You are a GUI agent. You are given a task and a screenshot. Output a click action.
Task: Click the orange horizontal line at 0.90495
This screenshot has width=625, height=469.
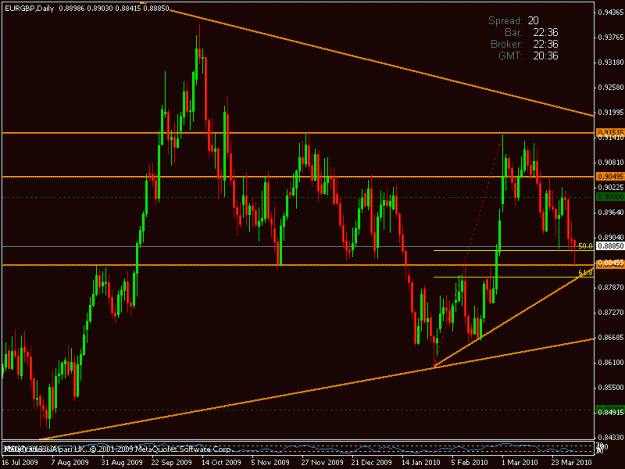coord(298,177)
